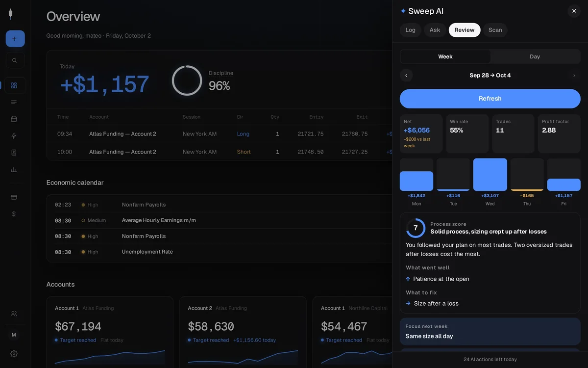The width and height of the screenshot is (588, 368).
Task: Select the Review tab
Action: click(x=465, y=30)
